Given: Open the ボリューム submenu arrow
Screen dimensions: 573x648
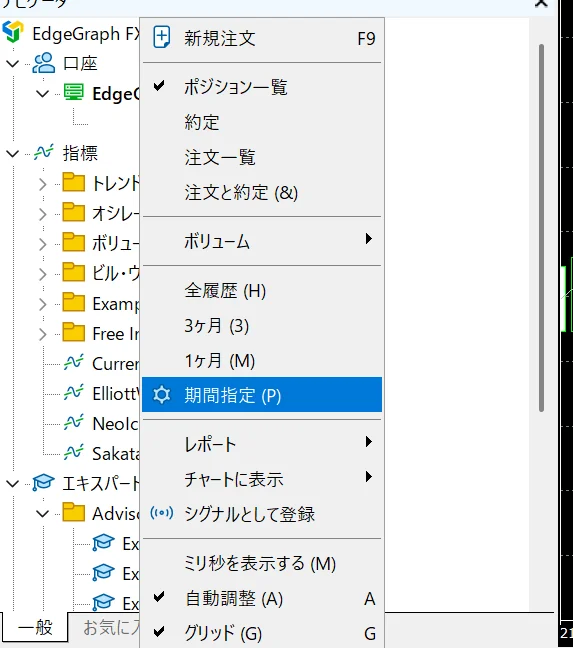Looking at the screenshot, I should coord(369,239).
